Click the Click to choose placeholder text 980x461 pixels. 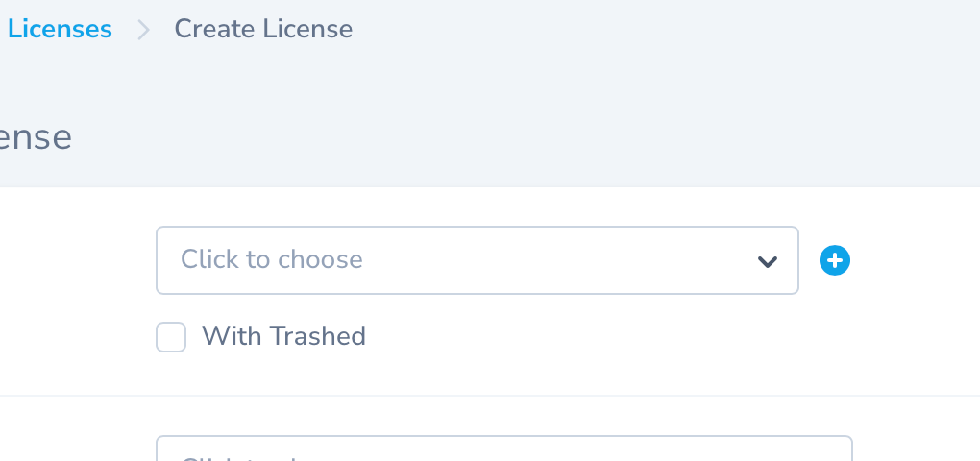272,259
